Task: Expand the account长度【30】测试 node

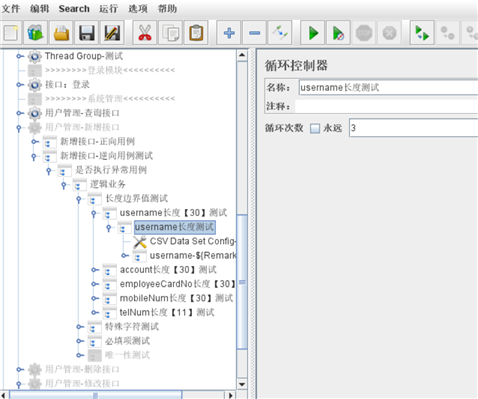Action: pos(95,270)
